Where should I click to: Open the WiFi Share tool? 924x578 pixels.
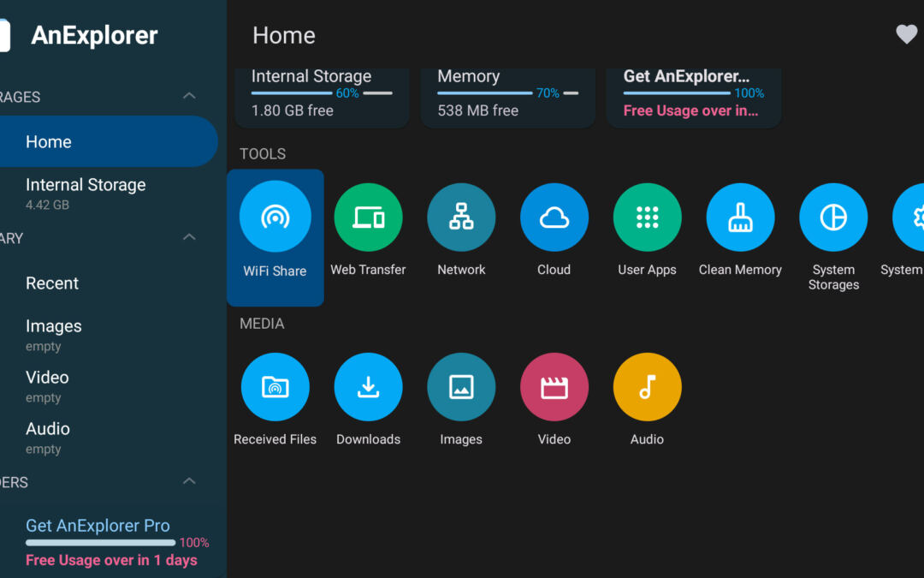coord(275,217)
